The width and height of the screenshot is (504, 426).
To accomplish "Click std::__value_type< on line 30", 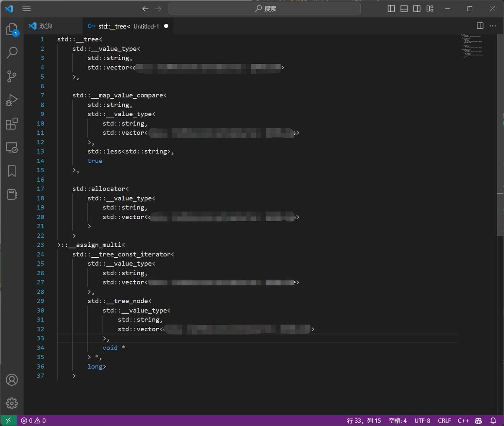I will (x=136, y=310).
